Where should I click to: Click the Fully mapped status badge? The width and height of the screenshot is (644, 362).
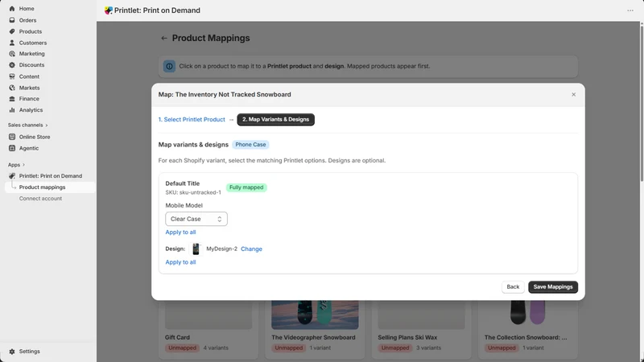pyautogui.click(x=246, y=187)
